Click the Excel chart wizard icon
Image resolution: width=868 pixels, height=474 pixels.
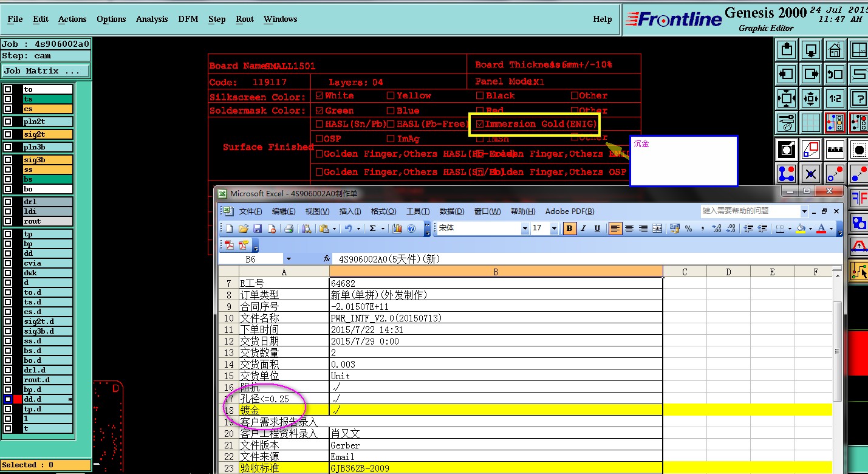pos(398,228)
